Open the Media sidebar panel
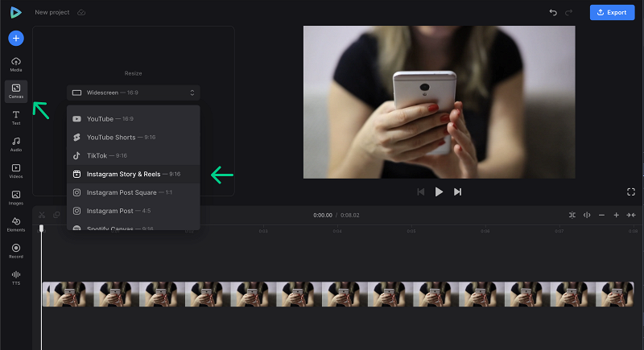 pos(16,64)
